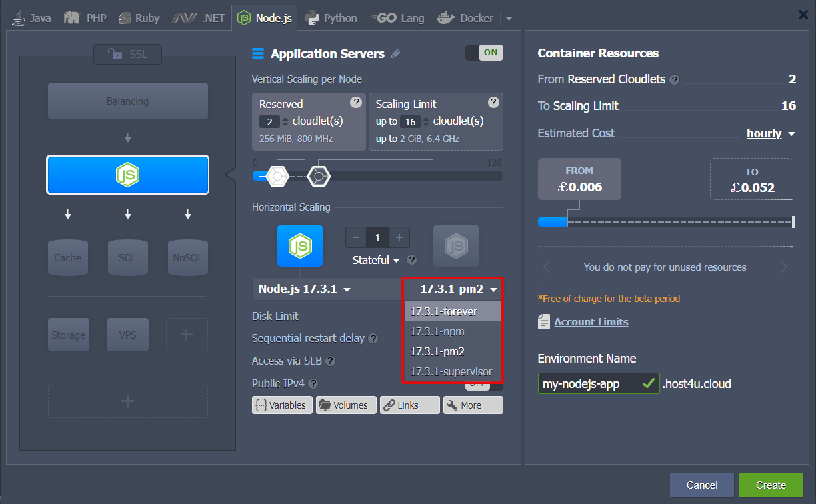Toggle the Application Servers switch off

click(484, 52)
